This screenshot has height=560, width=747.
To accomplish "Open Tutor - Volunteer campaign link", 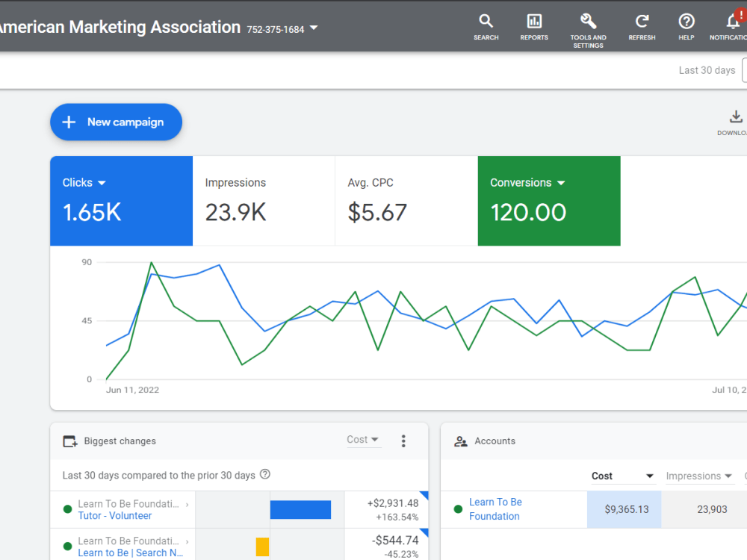I will point(115,516).
